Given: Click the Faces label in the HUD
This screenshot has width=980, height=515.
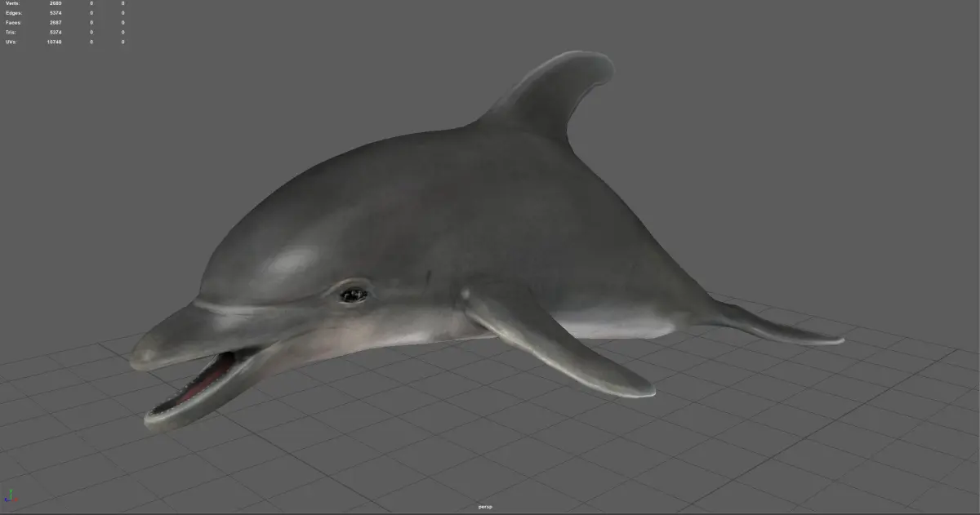Looking at the screenshot, I should click(x=13, y=23).
